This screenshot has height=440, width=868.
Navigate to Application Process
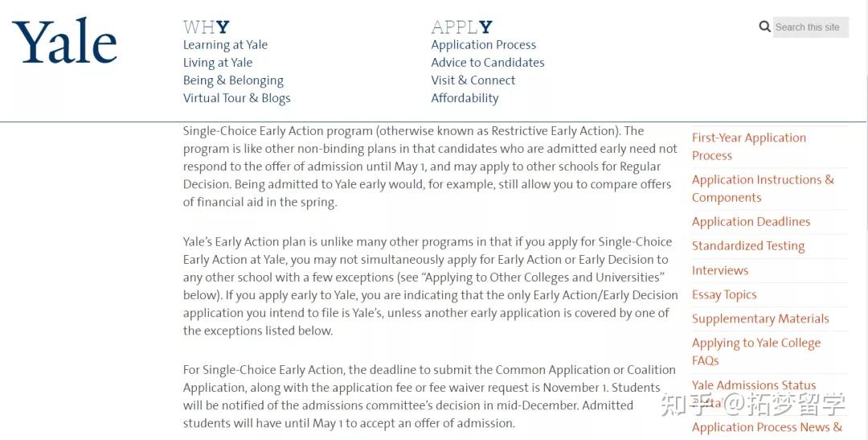(x=483, y=45)
